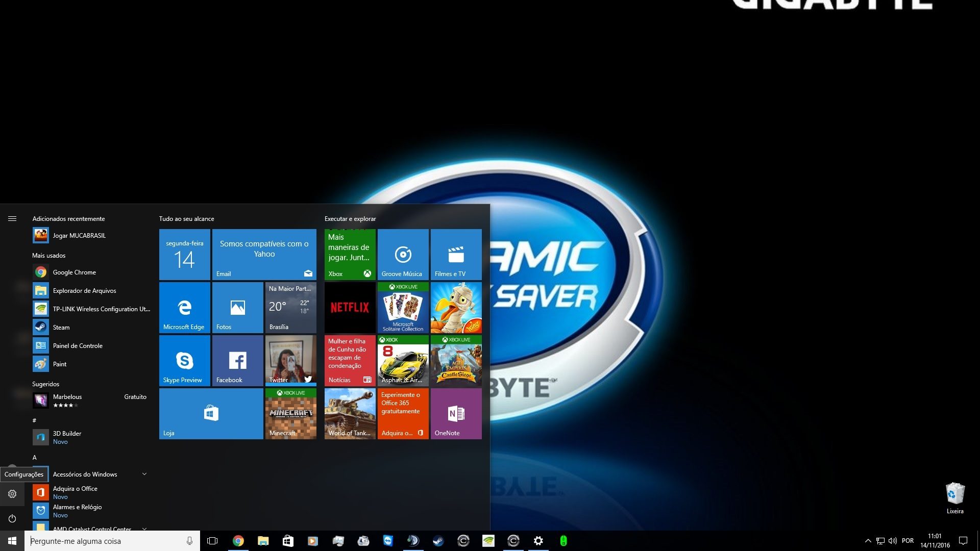Open the Loja store tile

coord(211,414)
